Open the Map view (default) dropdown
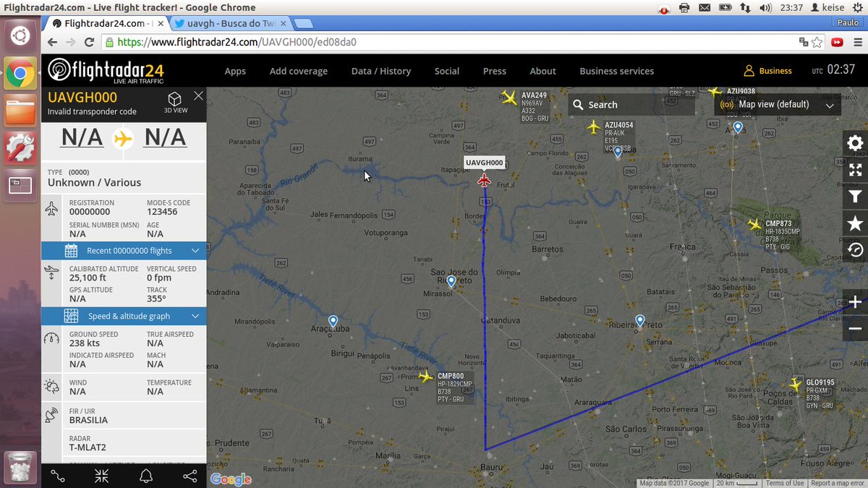The image size is (868, 488). click(777, 105)
